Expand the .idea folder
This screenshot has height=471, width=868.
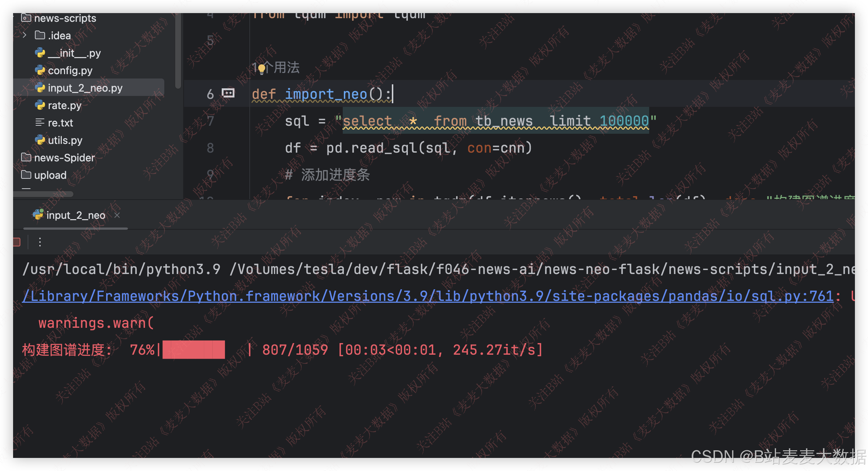(24, 35)
